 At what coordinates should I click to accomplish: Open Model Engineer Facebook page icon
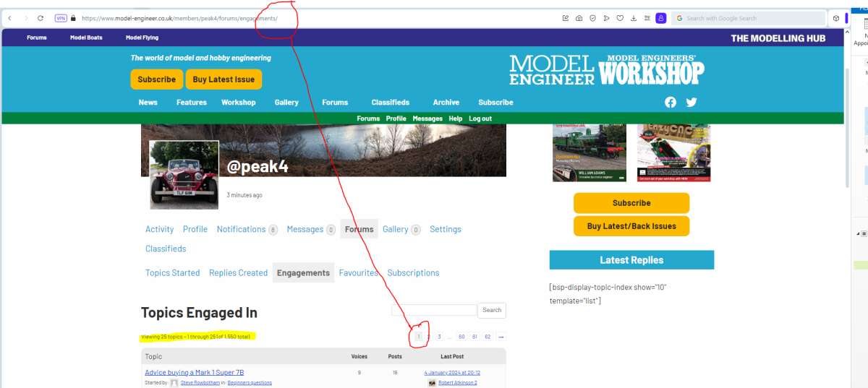(671, 102)
